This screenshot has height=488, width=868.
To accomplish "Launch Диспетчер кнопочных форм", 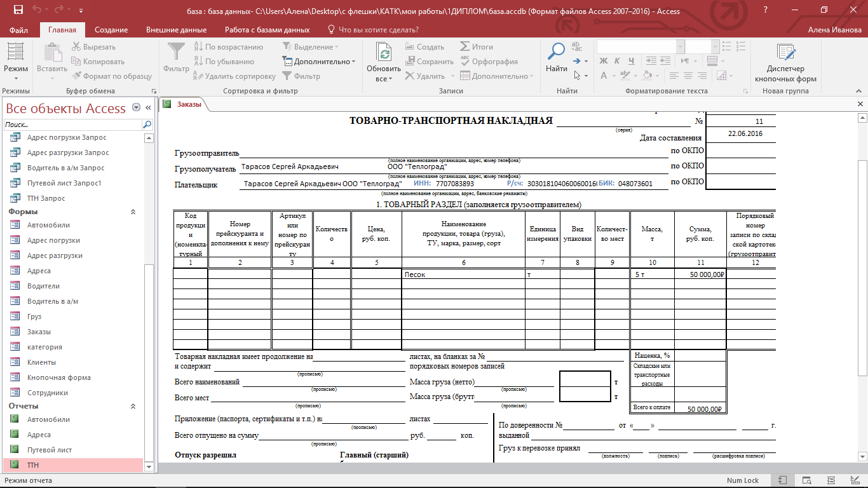I will click(x=785, y=62).
